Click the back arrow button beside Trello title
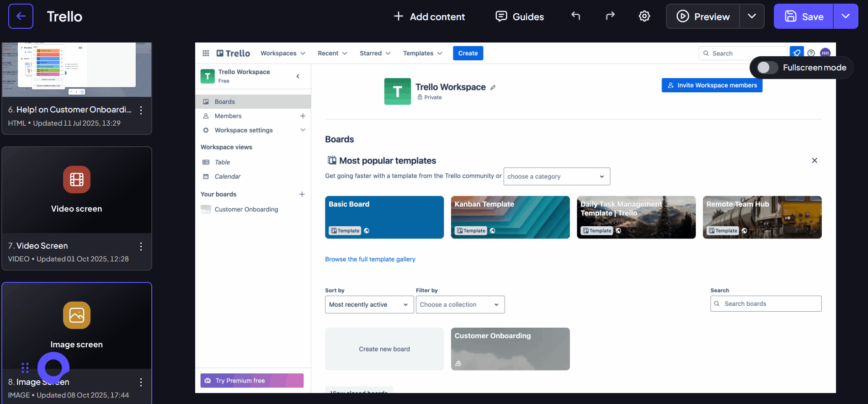The height and width of the screenshot is (404, 868). pyautogui.click(x=21, y=16)
